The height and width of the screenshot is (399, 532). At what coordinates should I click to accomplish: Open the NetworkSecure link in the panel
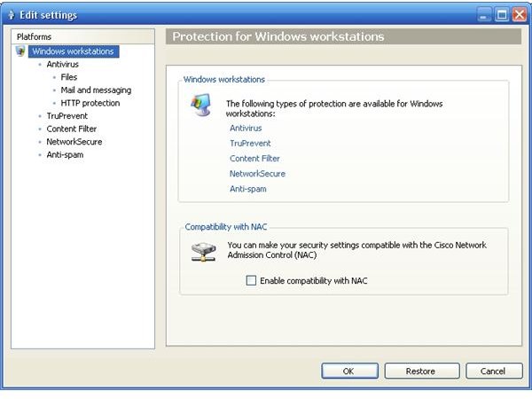point(257,174)
